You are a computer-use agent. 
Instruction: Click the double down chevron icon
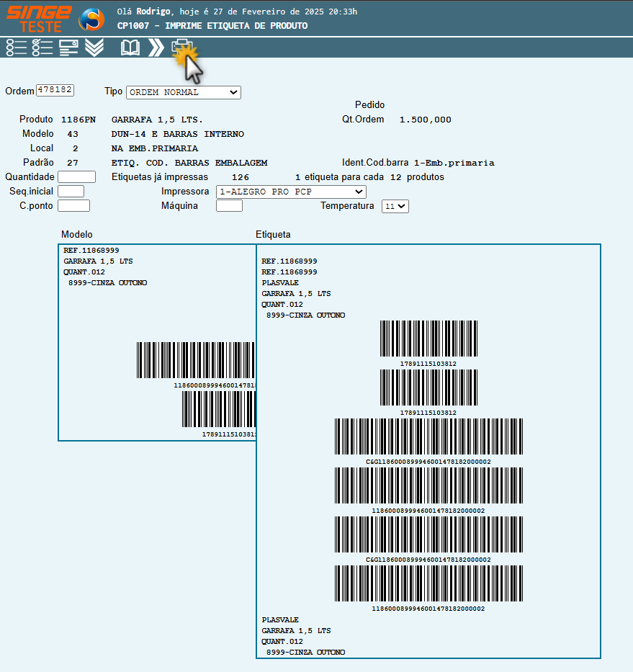point(94,48)
